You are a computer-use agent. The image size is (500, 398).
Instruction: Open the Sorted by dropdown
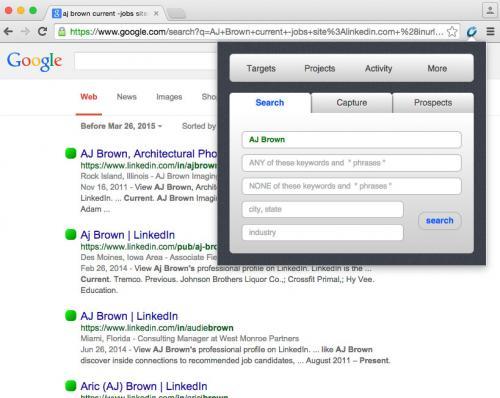[x=199, y=126]
